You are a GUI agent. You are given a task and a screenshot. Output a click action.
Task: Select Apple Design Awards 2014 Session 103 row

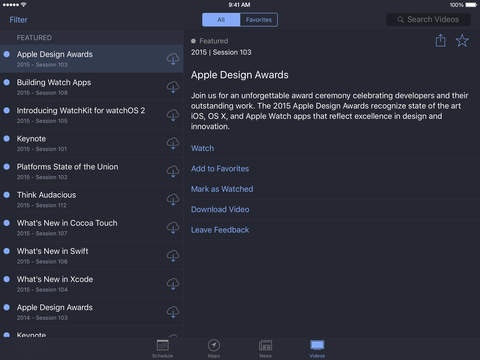point(92,312)
